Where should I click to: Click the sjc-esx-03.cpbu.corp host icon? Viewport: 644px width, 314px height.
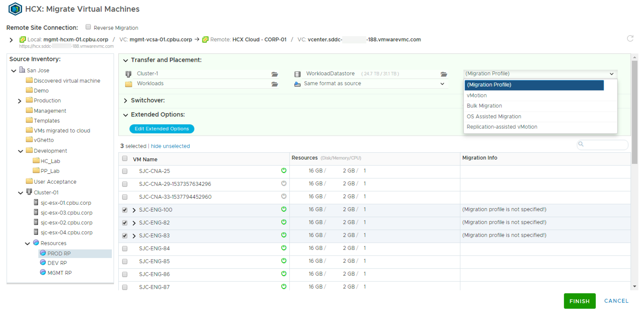(36, 212)
